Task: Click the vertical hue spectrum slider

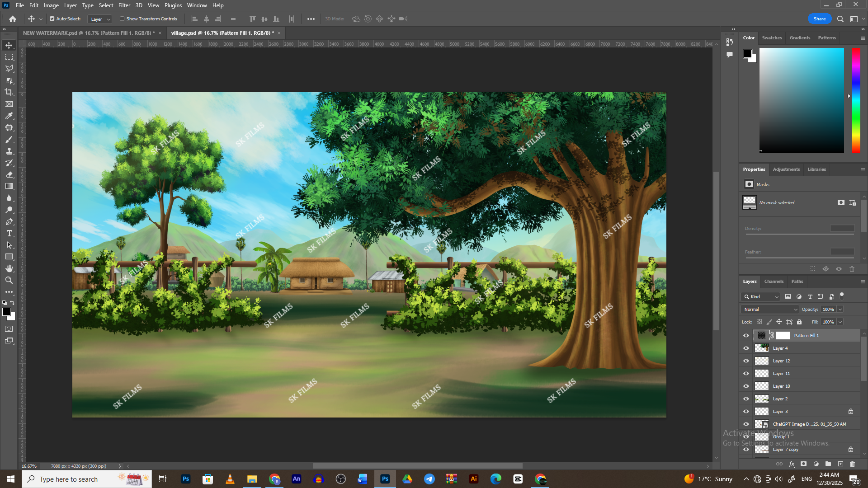Action: pyautogui.click(x=856, y=99)
